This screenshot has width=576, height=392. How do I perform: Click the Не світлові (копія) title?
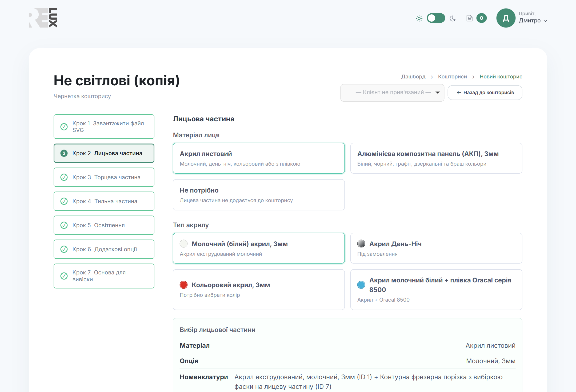click(x=117, y=80)
